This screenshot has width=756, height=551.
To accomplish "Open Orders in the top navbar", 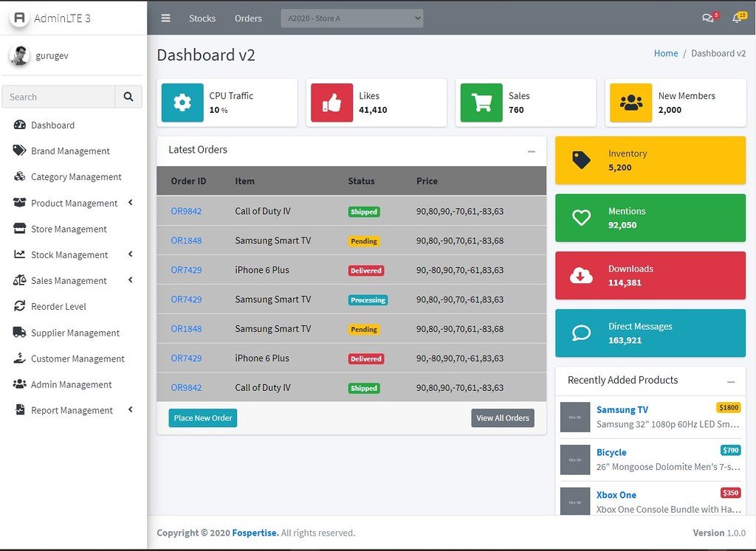I will point(248,18).
